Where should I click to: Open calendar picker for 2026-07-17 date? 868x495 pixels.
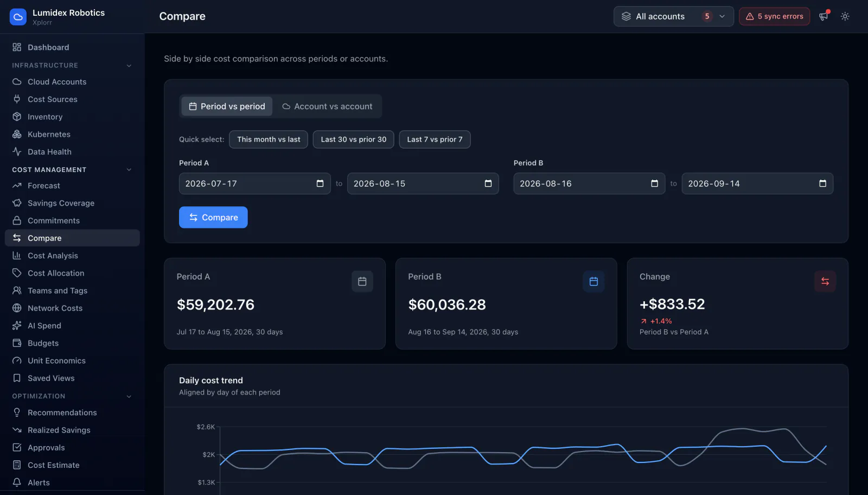[320, 183]
